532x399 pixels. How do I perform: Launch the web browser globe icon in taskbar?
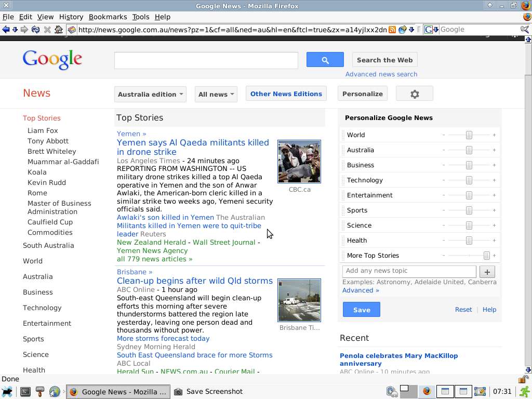(x=54, y=392)
